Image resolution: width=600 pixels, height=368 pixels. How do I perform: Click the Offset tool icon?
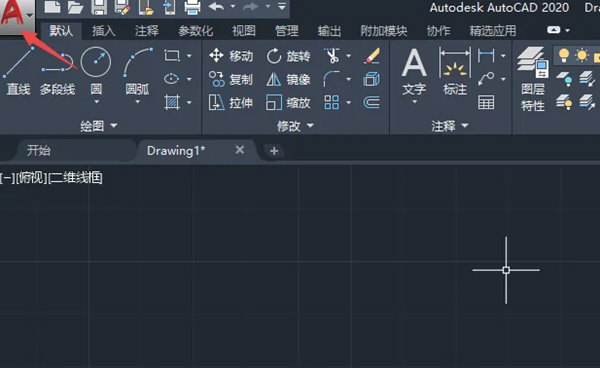[371, 103]
